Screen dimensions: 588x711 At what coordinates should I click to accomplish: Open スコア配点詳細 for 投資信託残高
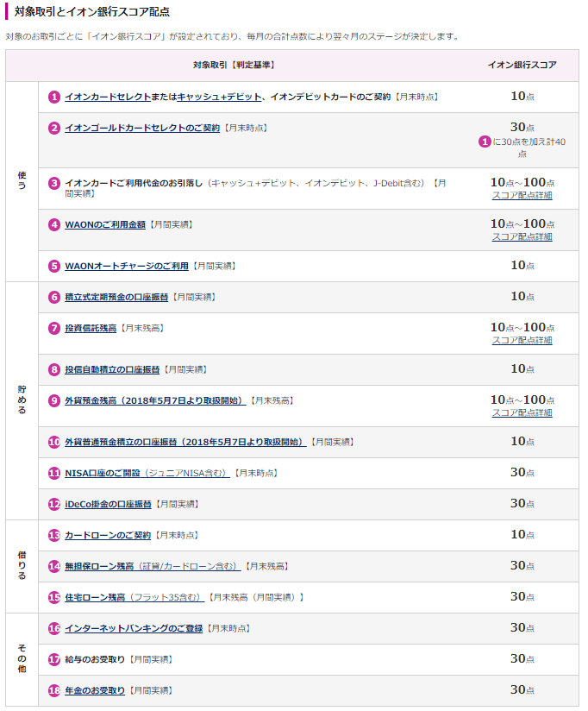[522, 340]
